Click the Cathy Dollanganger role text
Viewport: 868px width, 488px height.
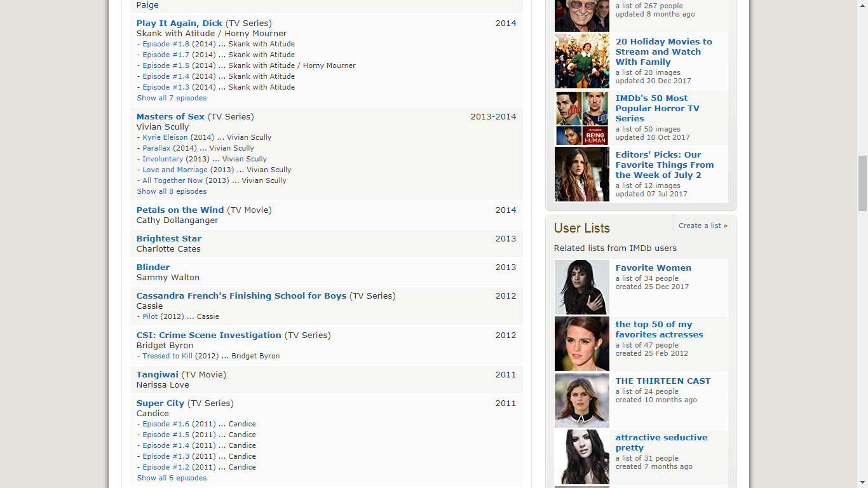click(177, 220)
